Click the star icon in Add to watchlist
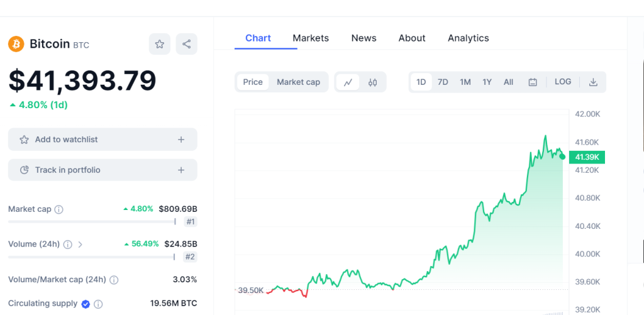Viewport: 644px width, 315px height. click(25, 140)
